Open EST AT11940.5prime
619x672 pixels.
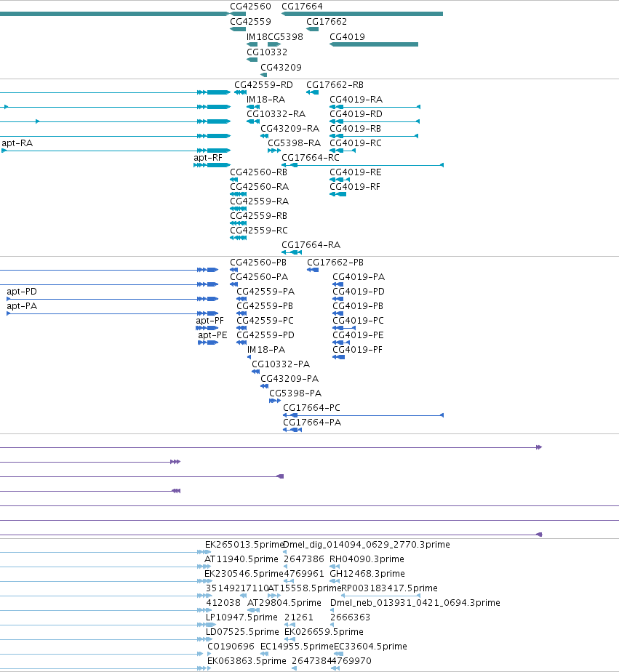pyautogui.click(x=241, y=559)
